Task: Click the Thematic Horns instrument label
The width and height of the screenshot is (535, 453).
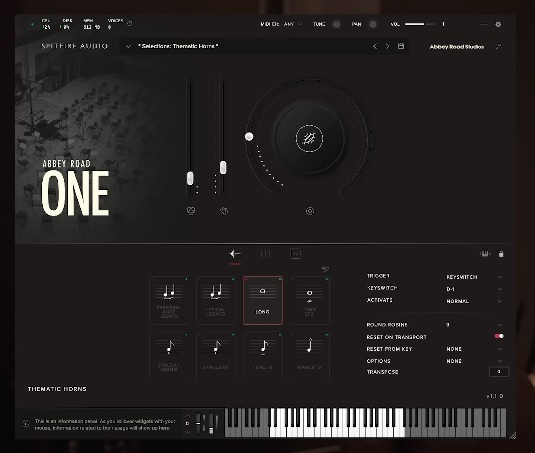Action: click(57, 389)
